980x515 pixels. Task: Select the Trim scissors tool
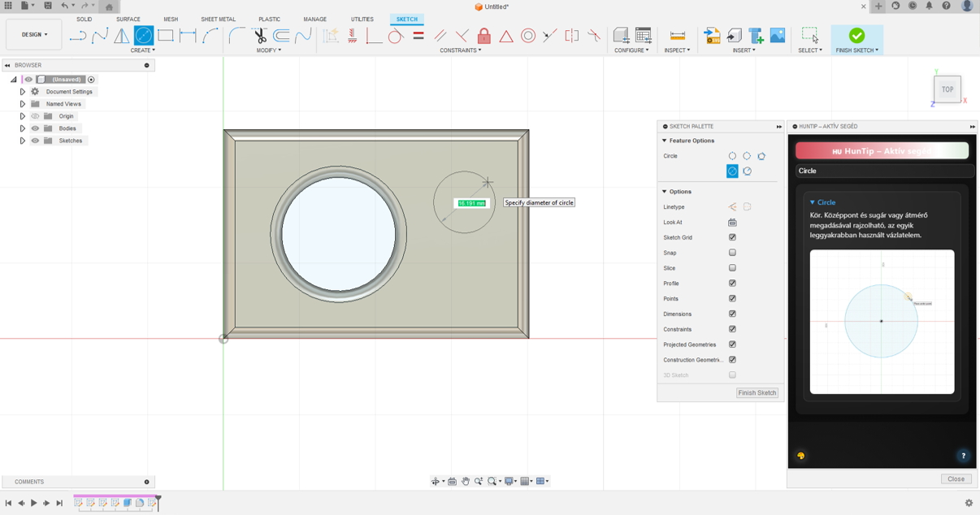259,36
